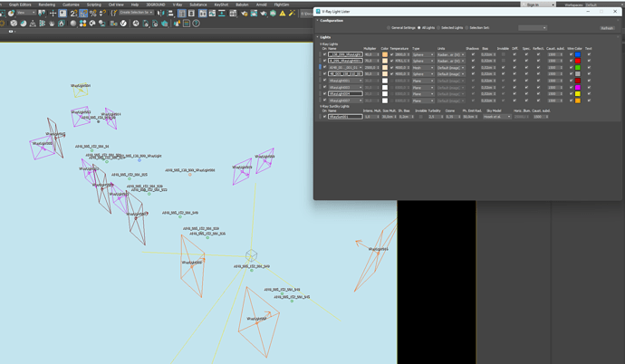Open Type dropdown for VRayLight001 Plane

tap(423, 81)
